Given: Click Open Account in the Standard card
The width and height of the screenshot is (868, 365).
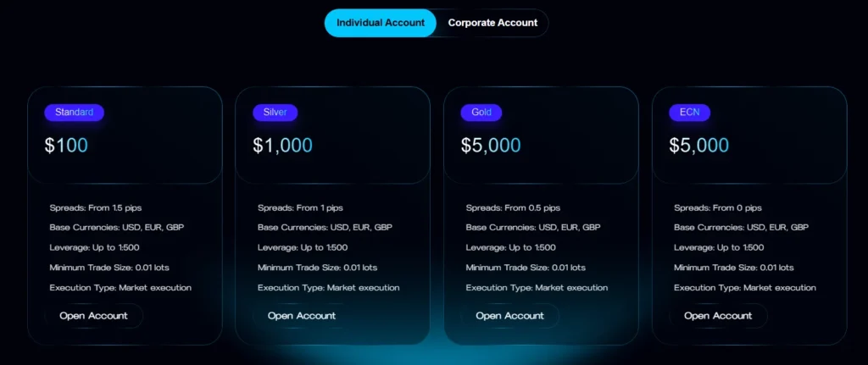Looking at the screenshot, I should [x=93, y=316].
